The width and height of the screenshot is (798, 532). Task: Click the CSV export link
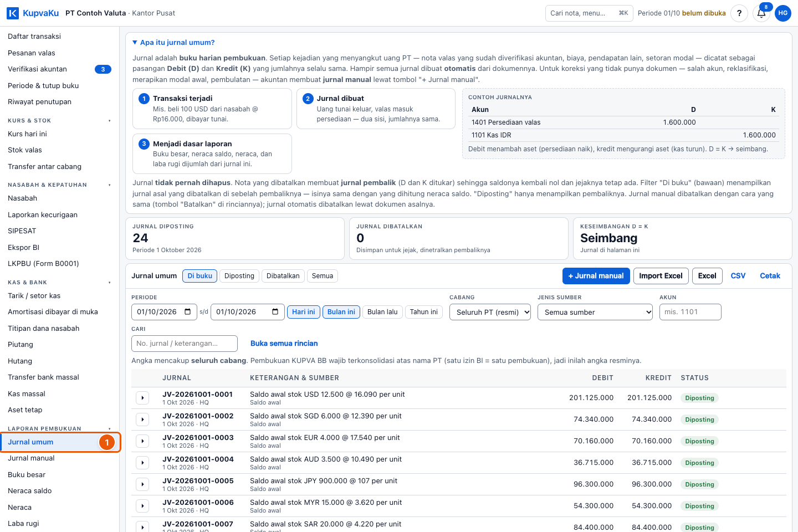738,276
